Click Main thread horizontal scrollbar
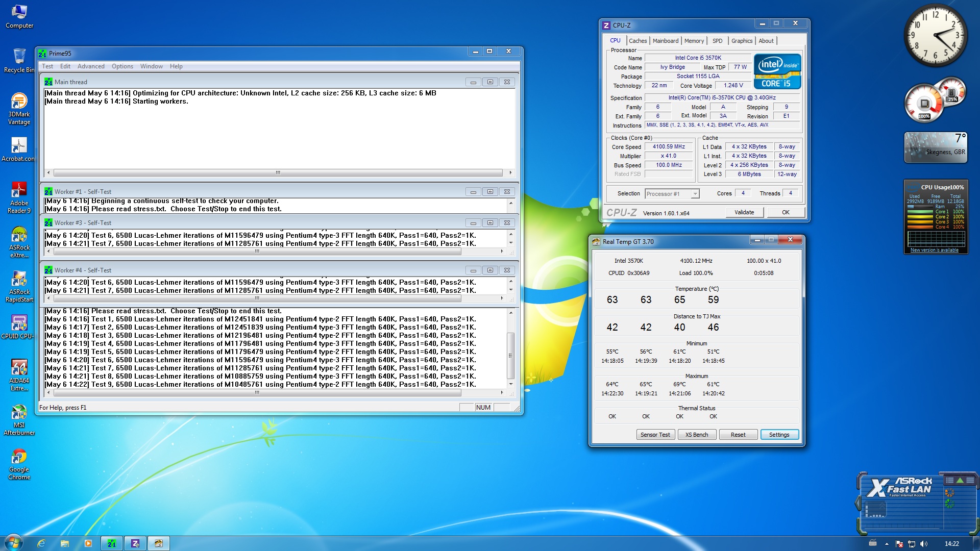This screenshot has width=980, height=551. [x=278, y=172]
